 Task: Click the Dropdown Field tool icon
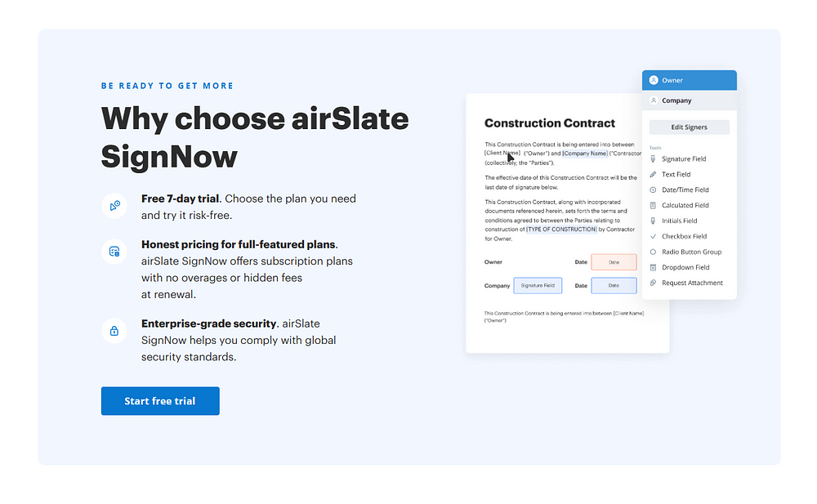pos(653,267)
